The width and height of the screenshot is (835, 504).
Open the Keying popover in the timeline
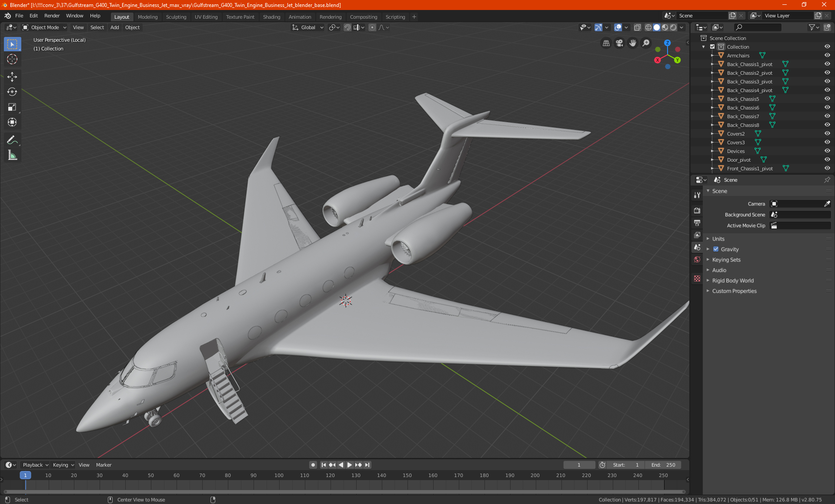point(63,465)
